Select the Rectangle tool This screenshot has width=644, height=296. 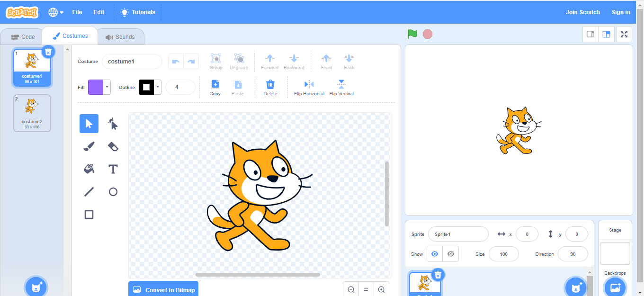[x=89, y=215]
